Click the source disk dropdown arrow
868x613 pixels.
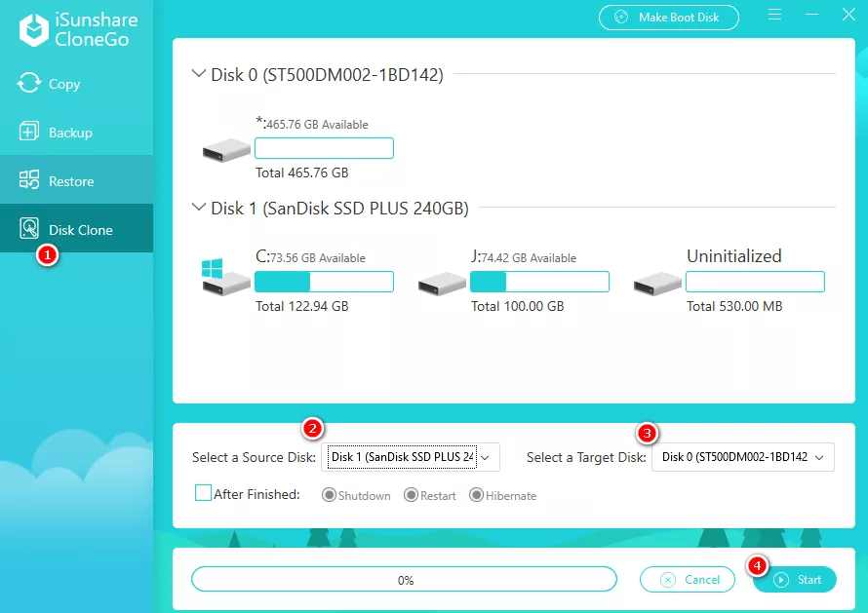486,457
